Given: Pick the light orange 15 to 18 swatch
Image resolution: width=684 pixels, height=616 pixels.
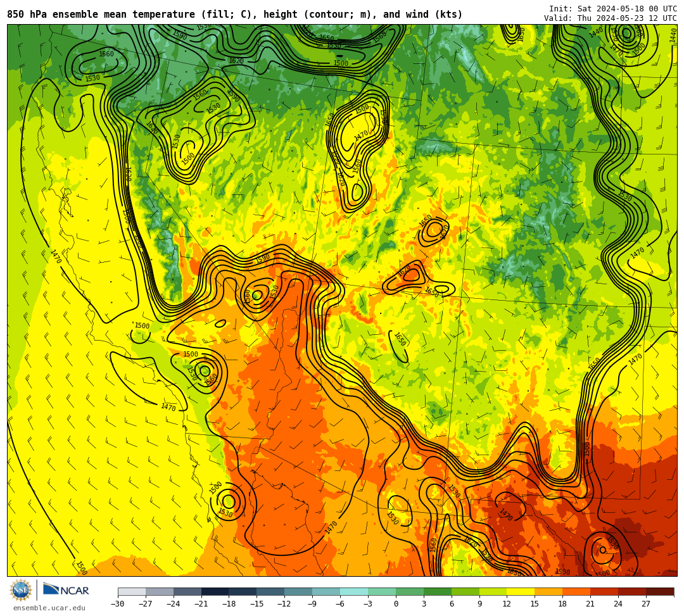Looking at the screenshot, I should [548, 591].
